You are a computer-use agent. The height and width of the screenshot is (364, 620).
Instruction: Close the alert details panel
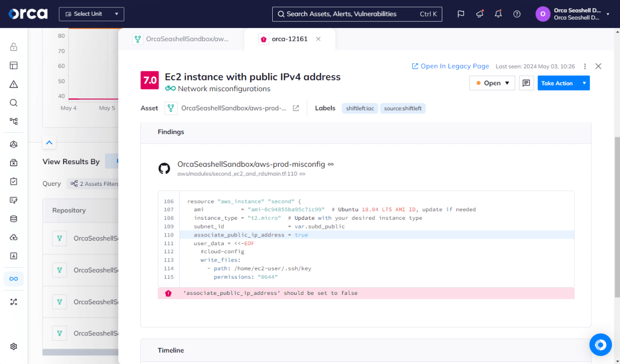click(598, 66)
